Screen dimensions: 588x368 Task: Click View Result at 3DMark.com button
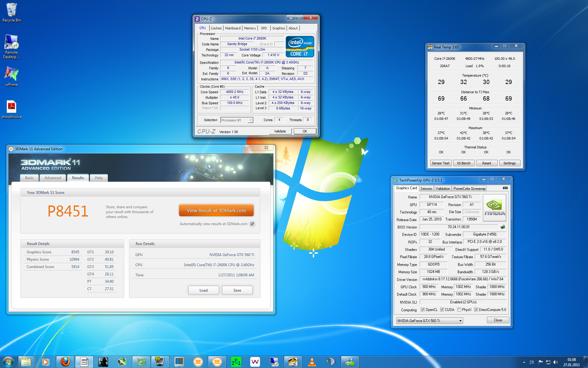click(216, 211)
